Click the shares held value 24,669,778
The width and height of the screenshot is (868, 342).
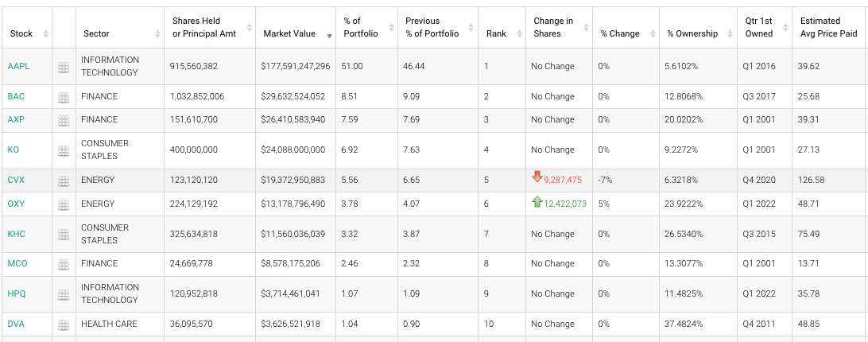[x=192, y=264]
